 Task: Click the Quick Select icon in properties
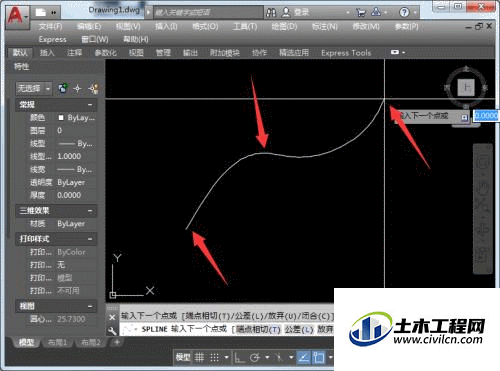93,88
